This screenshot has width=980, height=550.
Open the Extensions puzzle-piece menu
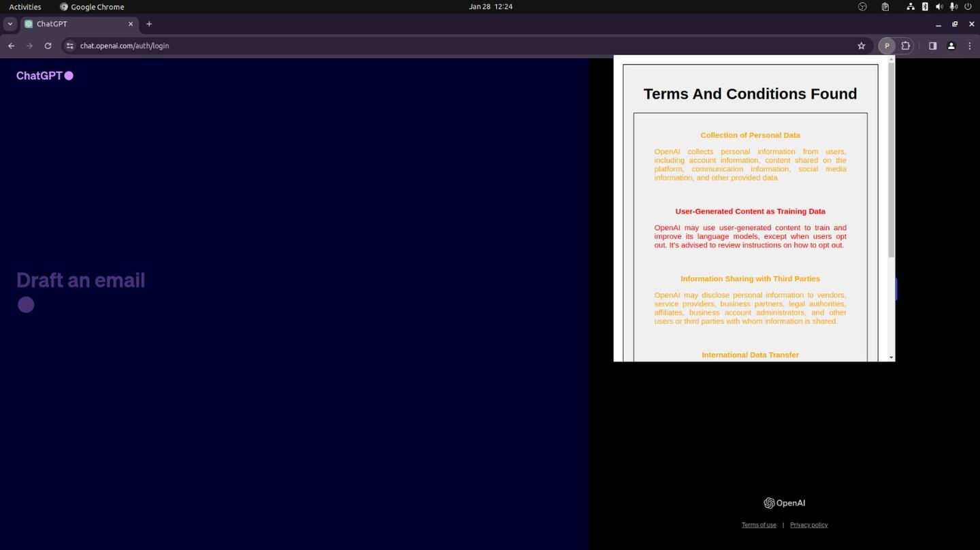pos(906,46)
